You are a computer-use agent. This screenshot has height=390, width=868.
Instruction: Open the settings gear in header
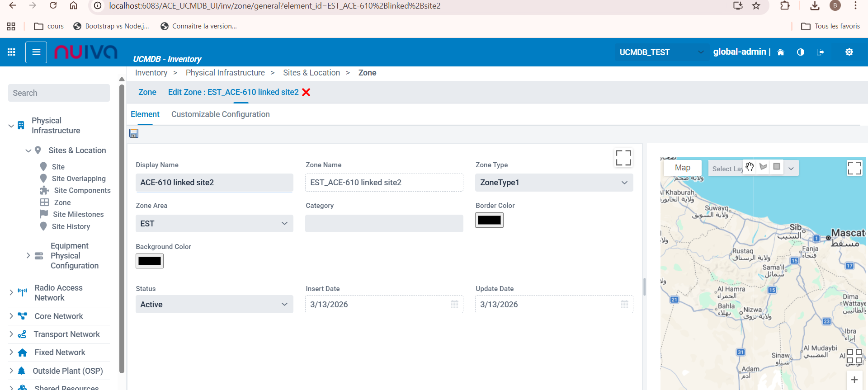pyautogui.click(x=849, y=52)
